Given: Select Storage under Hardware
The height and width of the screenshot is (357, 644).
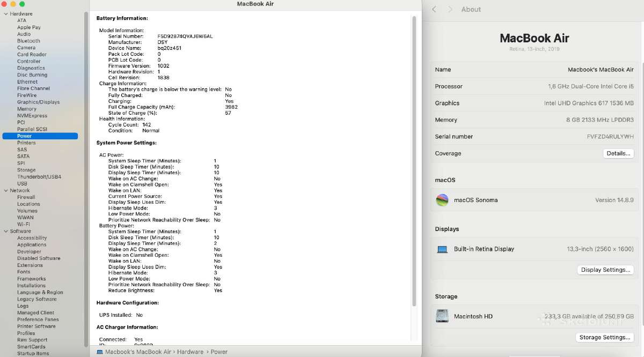Looking at the screenshot, I should (x=26, y=170).
